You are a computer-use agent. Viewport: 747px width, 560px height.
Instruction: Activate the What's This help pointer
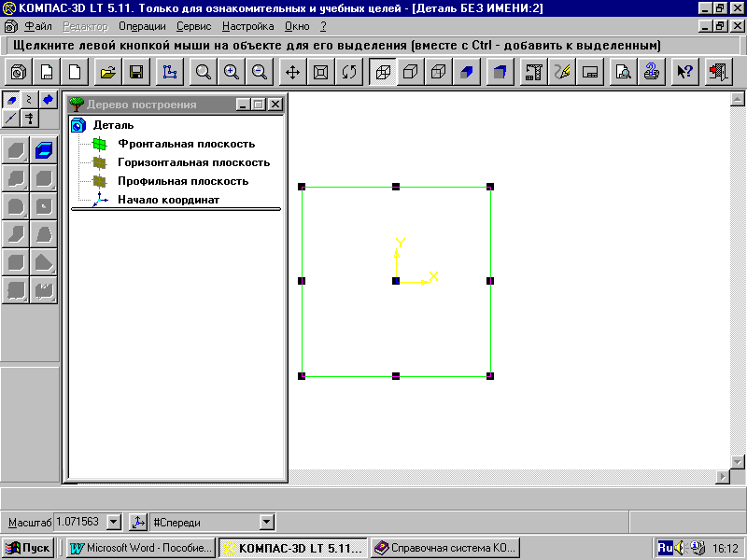(684, 72)
